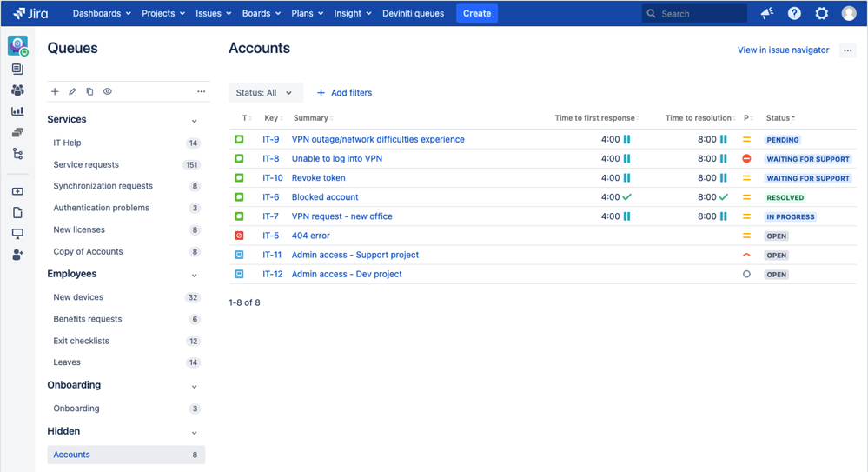Screen dimensions: 868x472
Task: Click View in issue navigator link
Action: [784, 50]
